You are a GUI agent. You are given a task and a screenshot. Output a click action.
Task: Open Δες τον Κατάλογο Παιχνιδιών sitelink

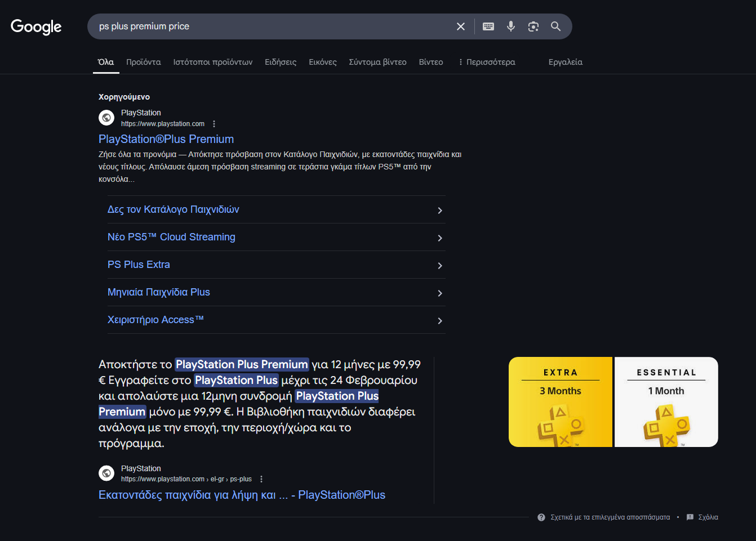174,209
